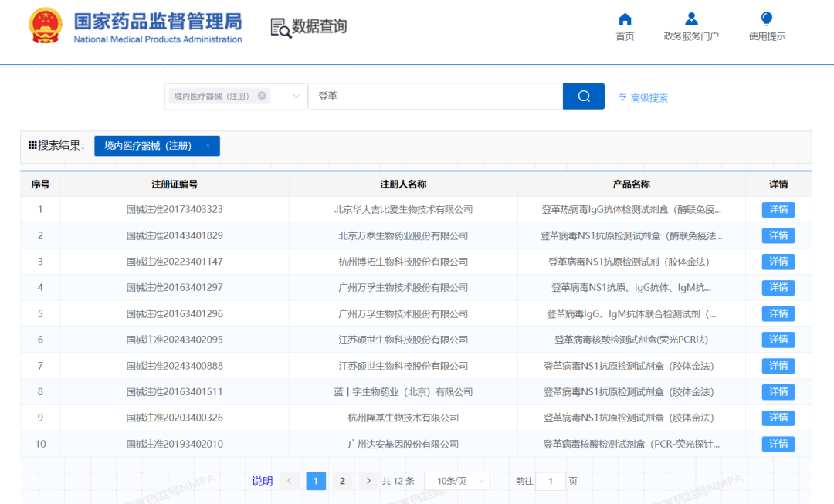
Task: Click the 产品名称 column header
Action: click(632, 184)
